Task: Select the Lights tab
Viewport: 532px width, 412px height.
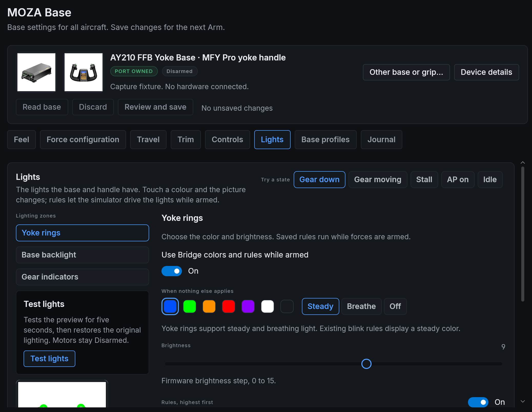Action: 272,140
